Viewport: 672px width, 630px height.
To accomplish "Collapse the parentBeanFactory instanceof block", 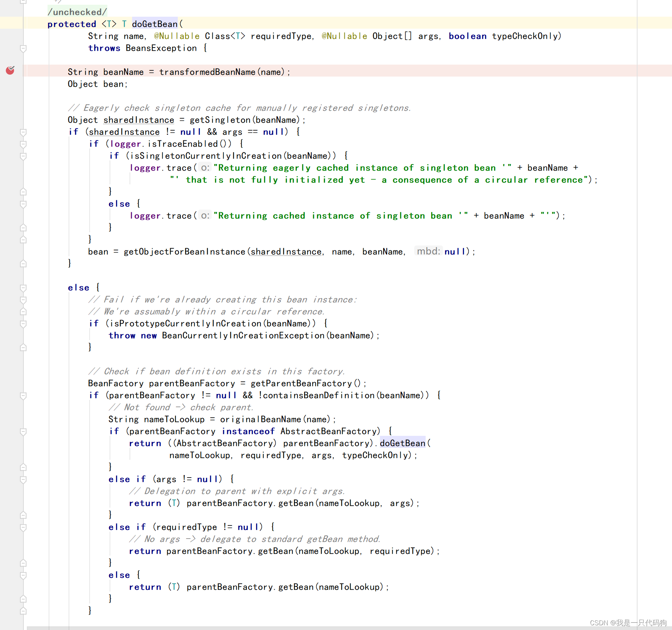I will pos(23,432).
